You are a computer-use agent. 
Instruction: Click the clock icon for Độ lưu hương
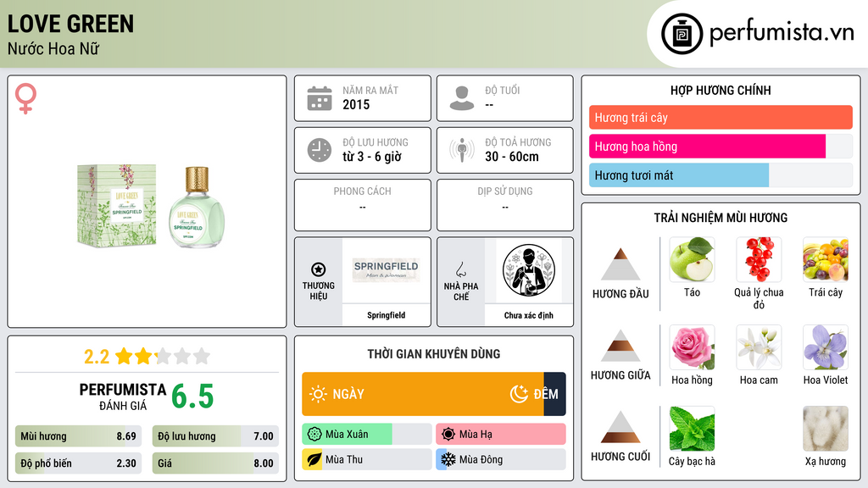[320, 150]
